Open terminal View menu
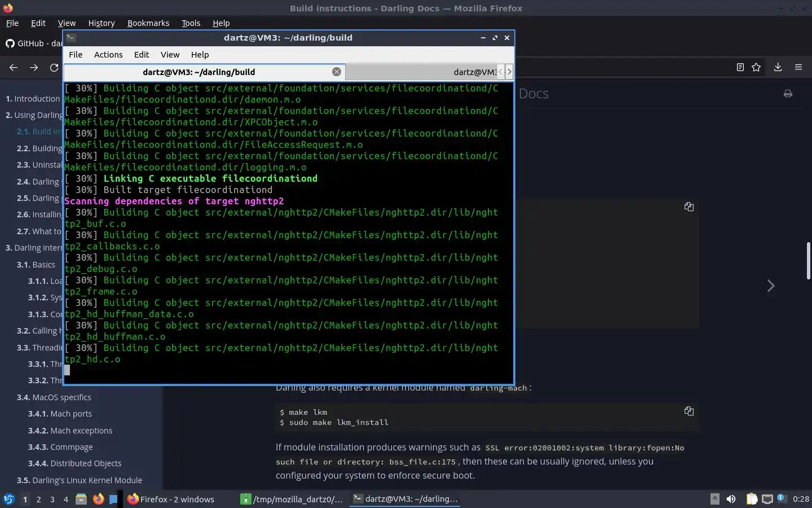 tap(170, 55)
